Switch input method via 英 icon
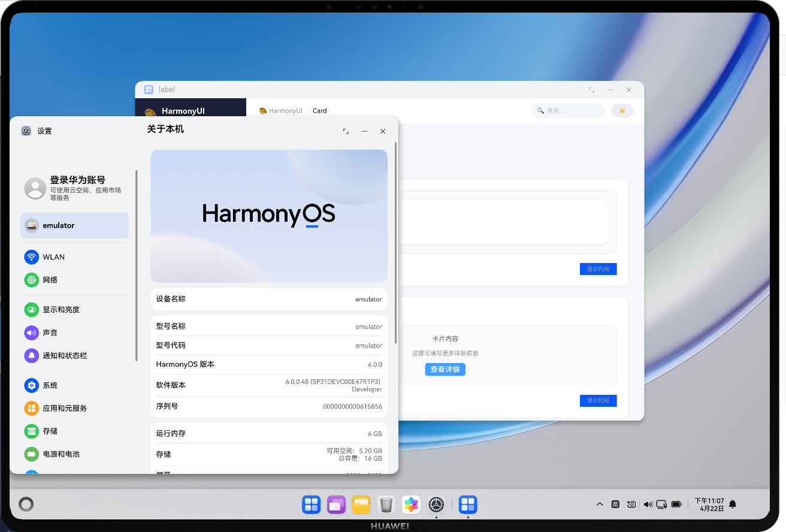 click(615, 504)
